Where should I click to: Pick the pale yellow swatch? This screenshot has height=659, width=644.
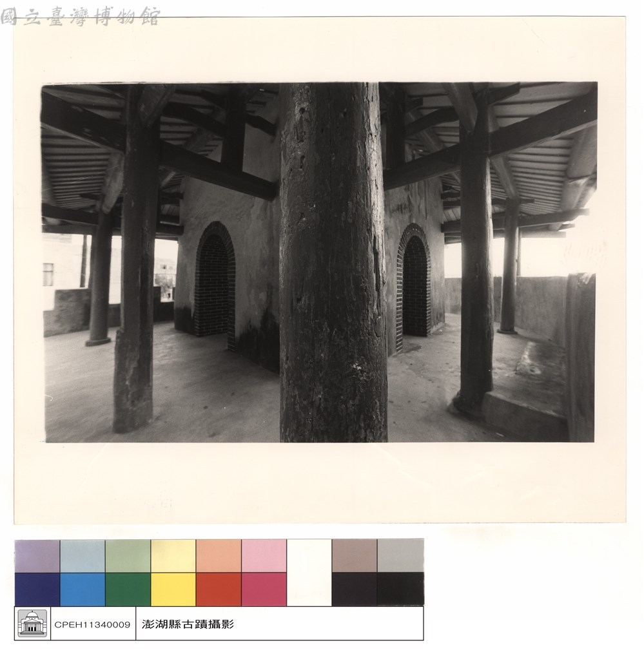[x=173, y=556]
